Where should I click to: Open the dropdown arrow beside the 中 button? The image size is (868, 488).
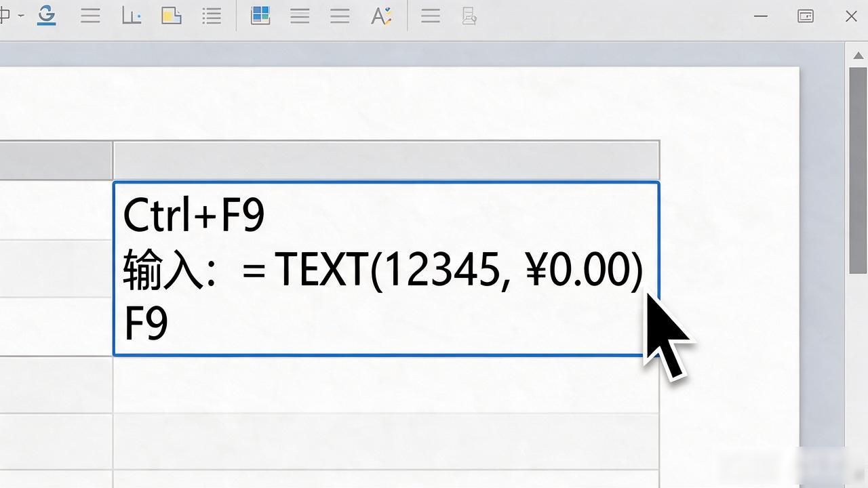coord(22,15)
